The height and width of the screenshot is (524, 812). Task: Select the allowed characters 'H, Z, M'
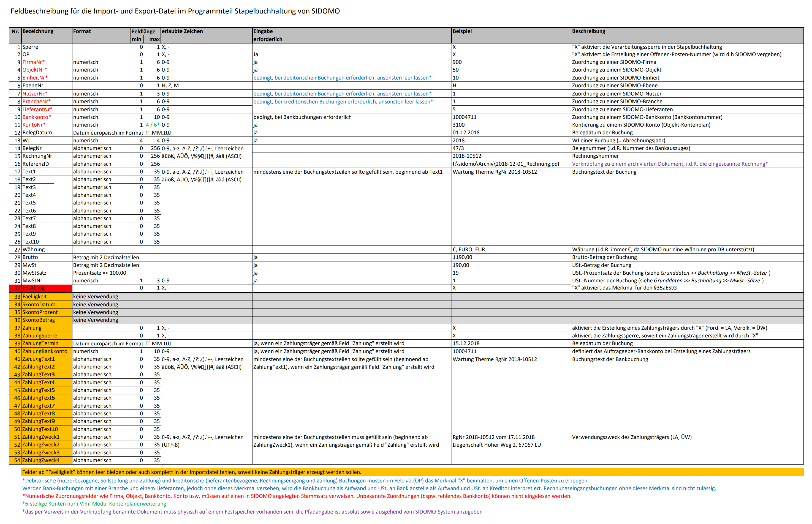pyautogui.click(x=170, y=85)
